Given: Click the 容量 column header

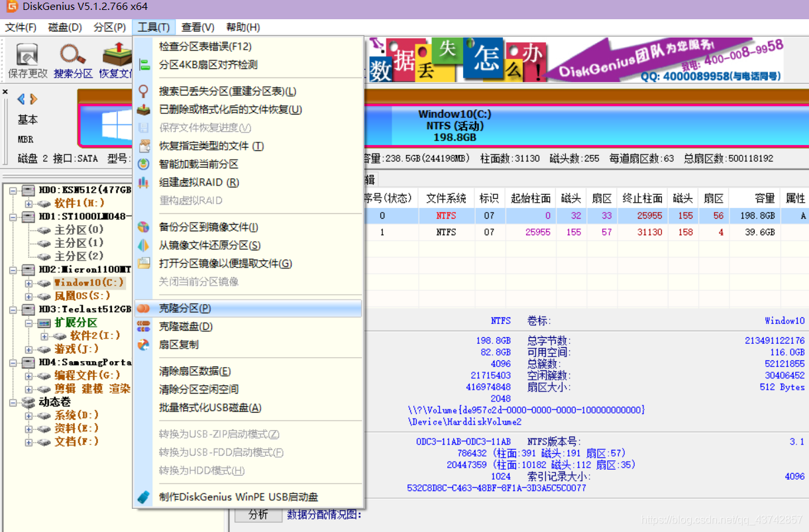Looking at the screenshot, I should [x=753, y=198].
